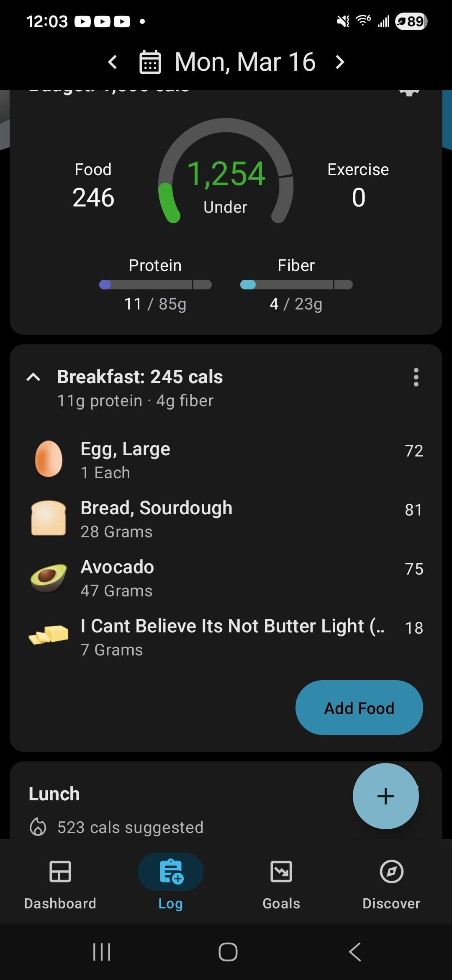Image resolution: width=452 pixels, height=980 pixels.
Task: Tap the sourdough bread icon
Action: pyautogui.click(x=49, y=518)
